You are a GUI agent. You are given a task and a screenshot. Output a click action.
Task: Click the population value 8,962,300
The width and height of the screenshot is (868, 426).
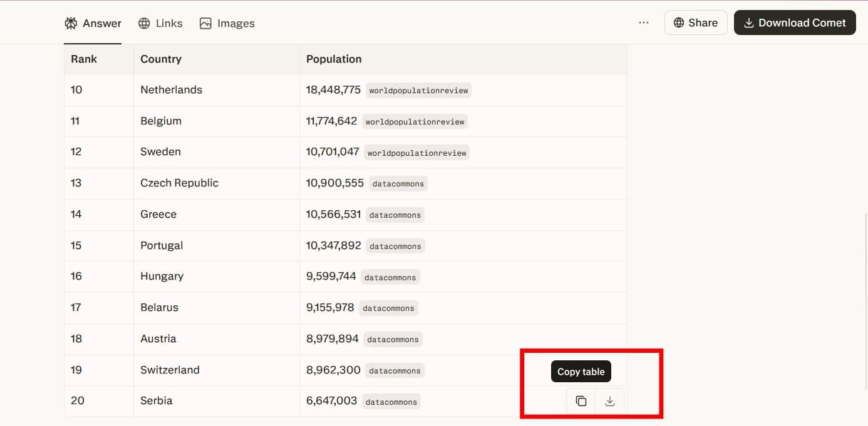tap(333, 370)
